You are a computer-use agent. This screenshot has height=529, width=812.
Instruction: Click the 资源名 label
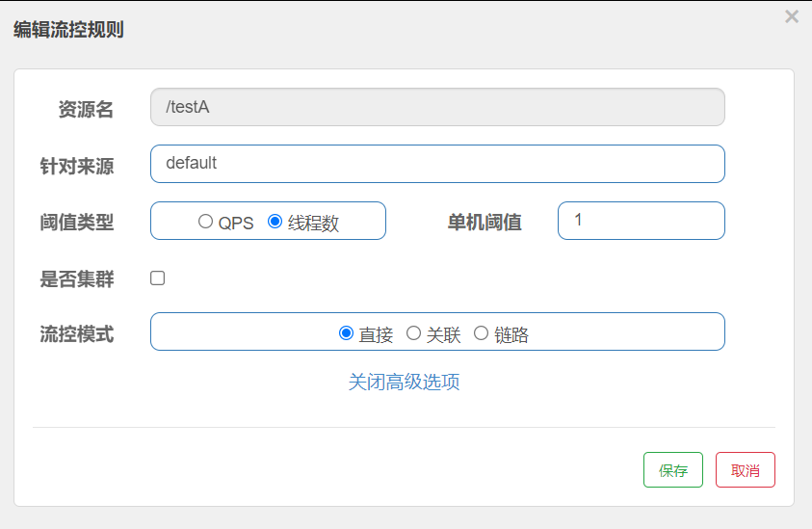pyautogui.click(x=86, y=109)
